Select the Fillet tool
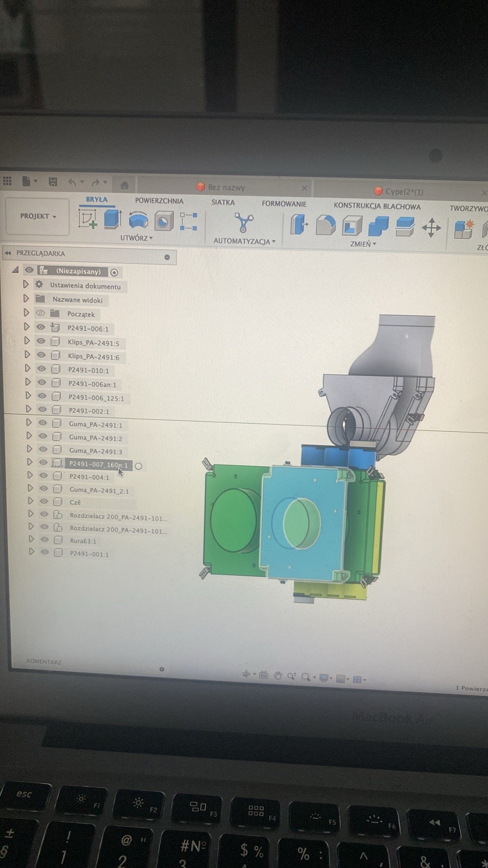Image resolution: width=488 pixels, height=868 pixels. pyautogui.click(x=325, y=225)
